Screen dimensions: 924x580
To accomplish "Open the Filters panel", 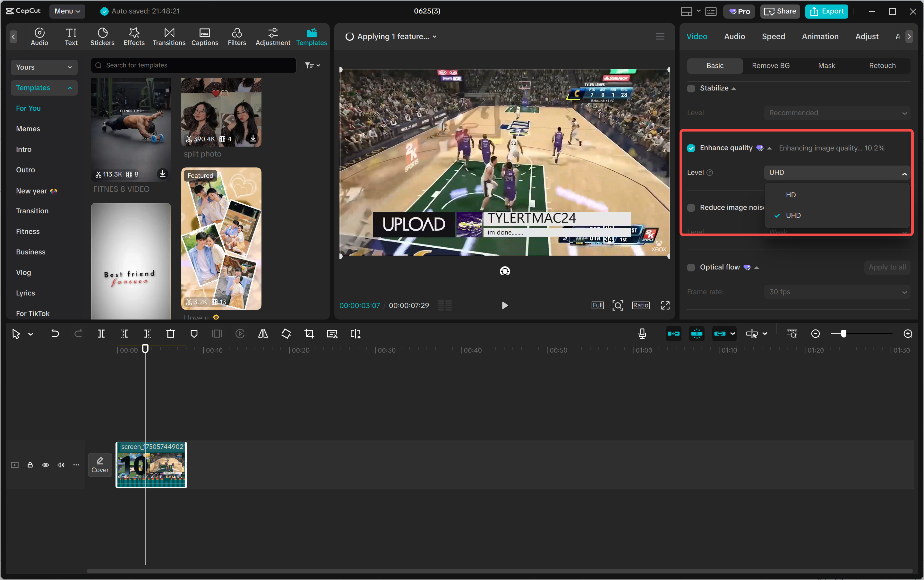I will pos(236,36).
